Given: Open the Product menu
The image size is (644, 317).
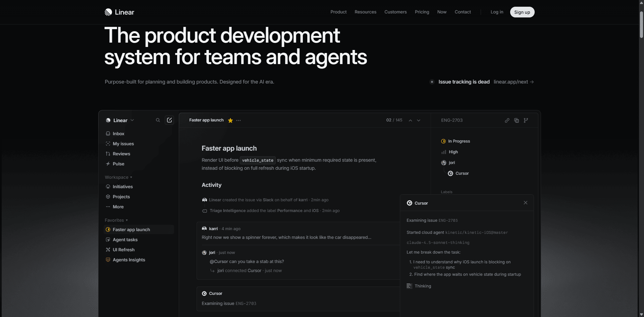Looking at the screenshot, I should [338, 12].
